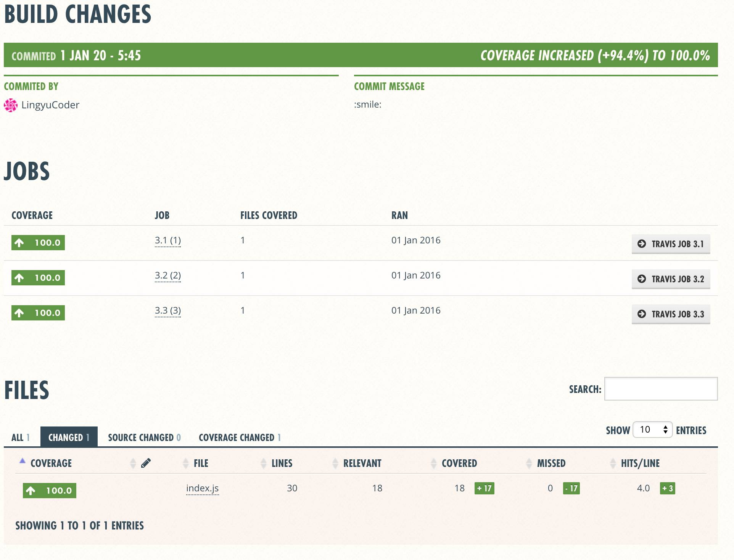The image size is (734, 560).
Task: Click the 100.0 coverage badge for index.js
Action: tap(50, 491)
